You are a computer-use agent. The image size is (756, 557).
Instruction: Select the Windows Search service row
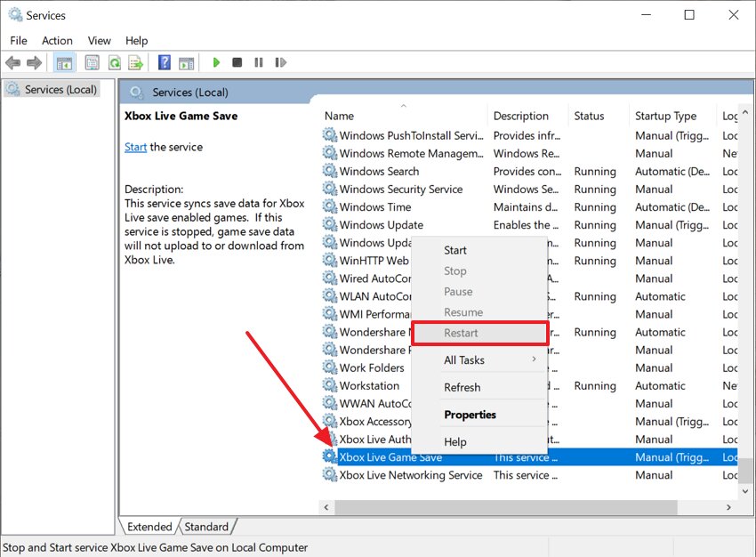[529, 171]
